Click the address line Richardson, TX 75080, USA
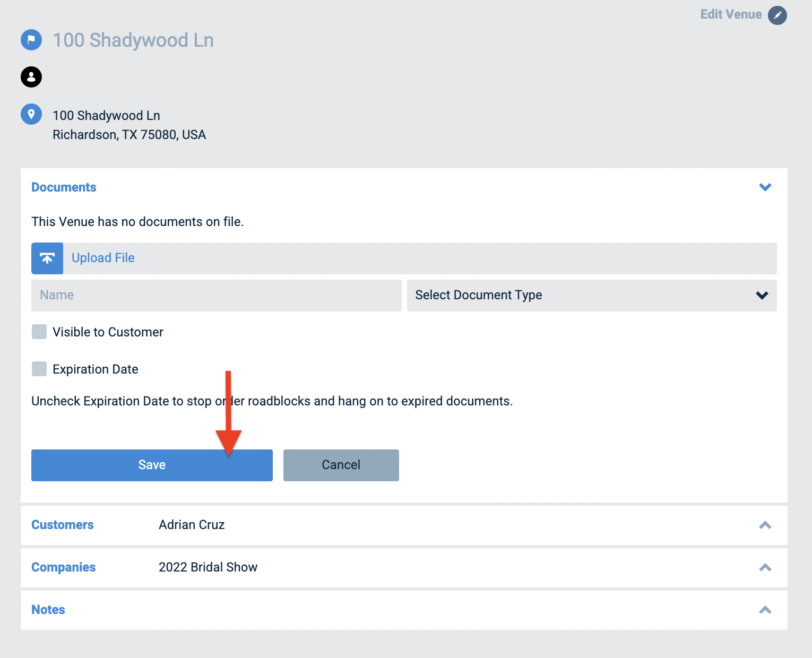812x658 pixels. tap(129, 135)
